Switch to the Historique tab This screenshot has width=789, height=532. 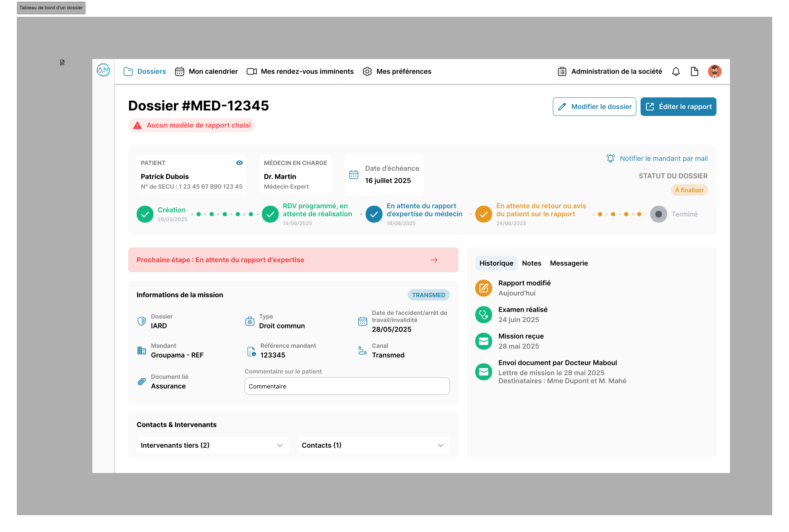(496, 263)
